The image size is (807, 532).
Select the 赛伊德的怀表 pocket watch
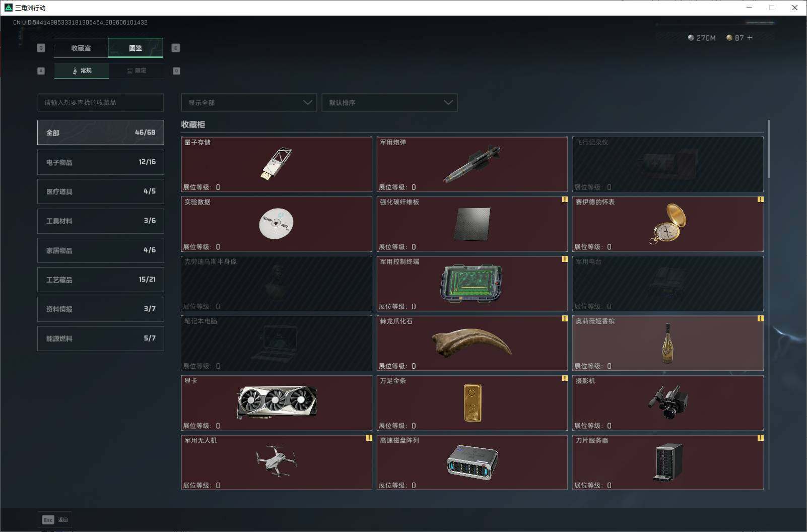[668, 224]
